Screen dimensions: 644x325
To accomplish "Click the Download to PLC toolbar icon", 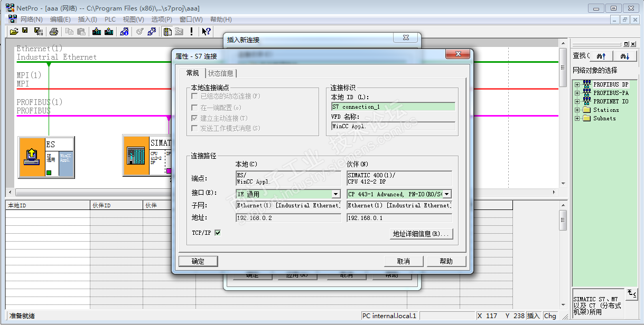I will 97,32.
